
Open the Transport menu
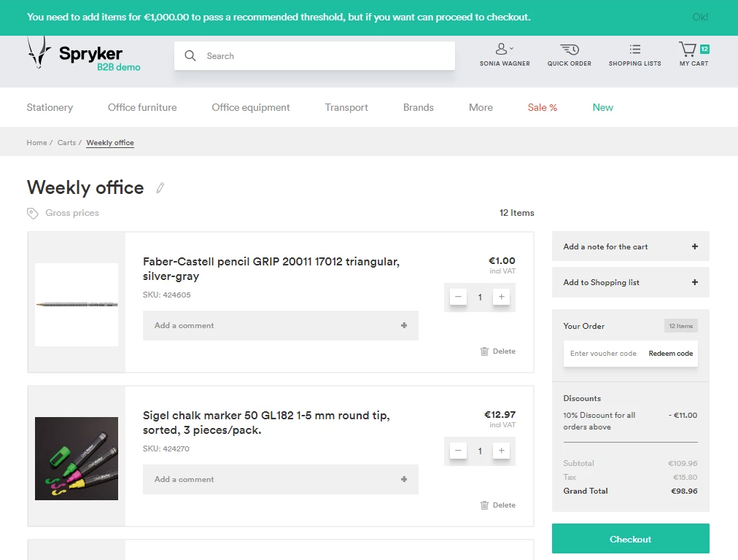click(x=346, y=107)
